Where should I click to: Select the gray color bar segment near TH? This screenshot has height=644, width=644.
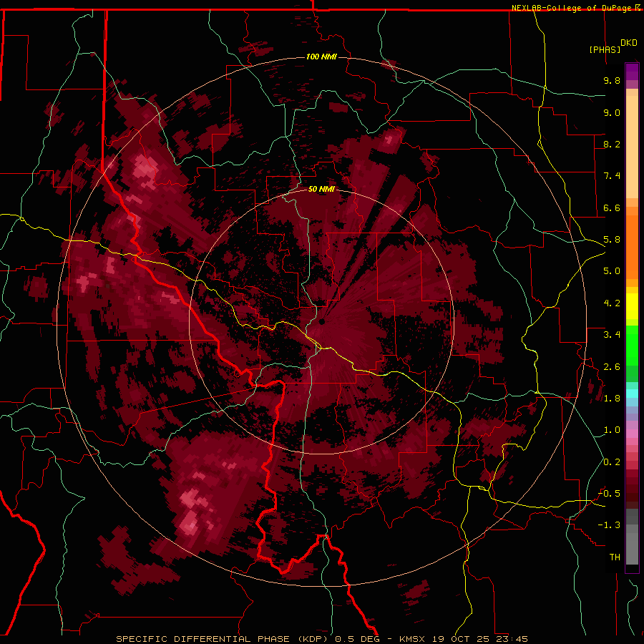tap(632, 548)
